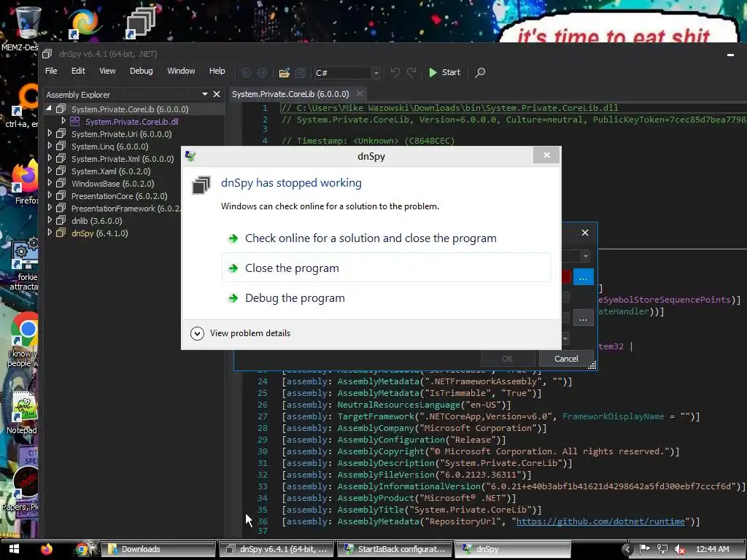Expand the System.Xaml tree node

pyautogui.click(x=50, y=171)
